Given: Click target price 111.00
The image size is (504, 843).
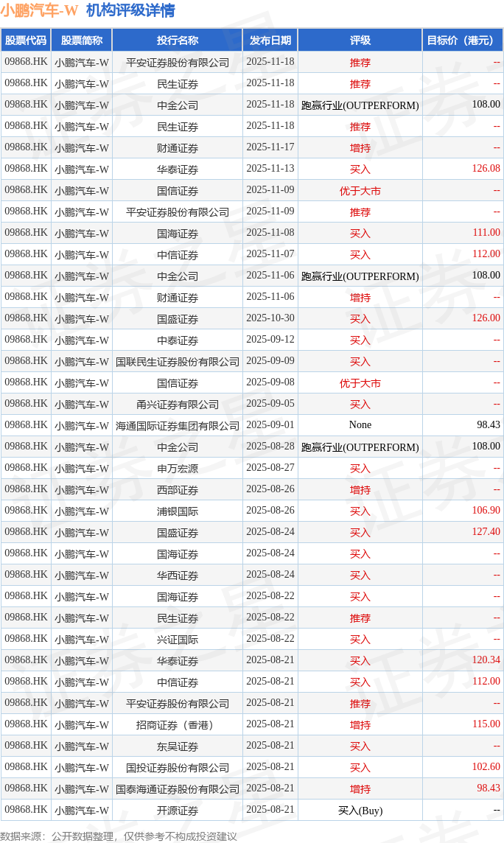Looking at the screenshot, I should pos(486,233).
